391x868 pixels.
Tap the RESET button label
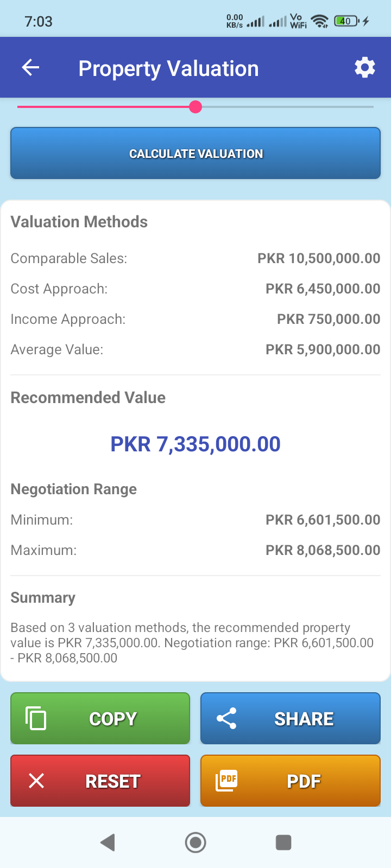(x=113, y=781)
